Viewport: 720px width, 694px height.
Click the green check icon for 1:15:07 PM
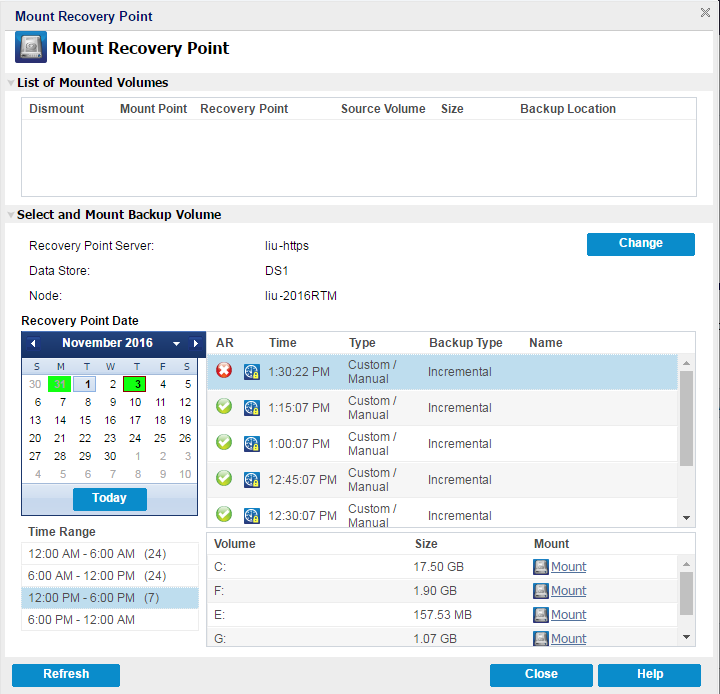tap(224, 407)
